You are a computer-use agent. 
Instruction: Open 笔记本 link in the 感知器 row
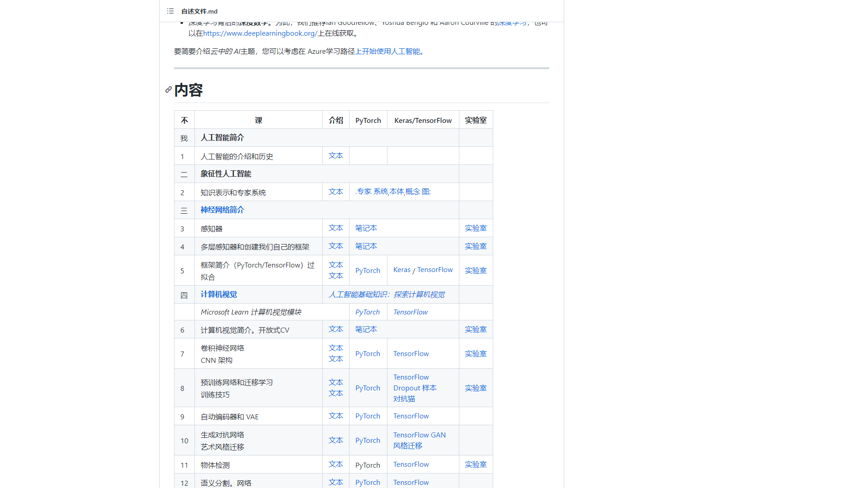[x=366, y=228]
